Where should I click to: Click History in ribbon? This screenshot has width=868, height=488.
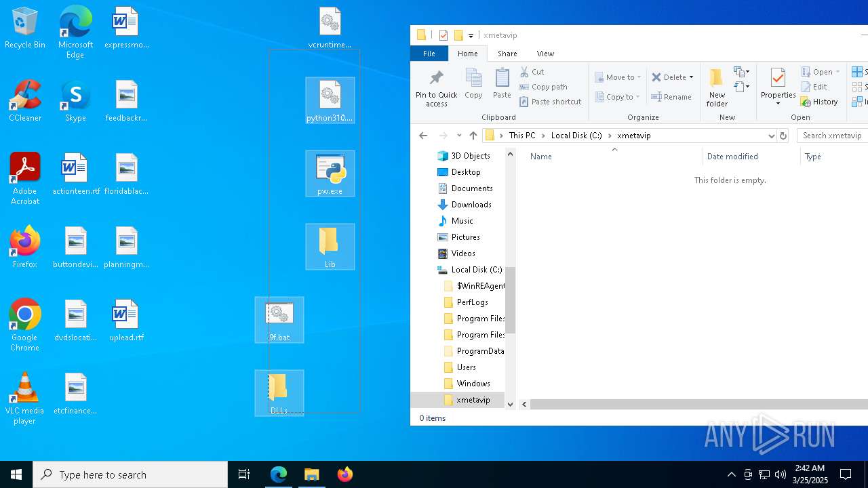pyautogui.click(x=819, y=102)
